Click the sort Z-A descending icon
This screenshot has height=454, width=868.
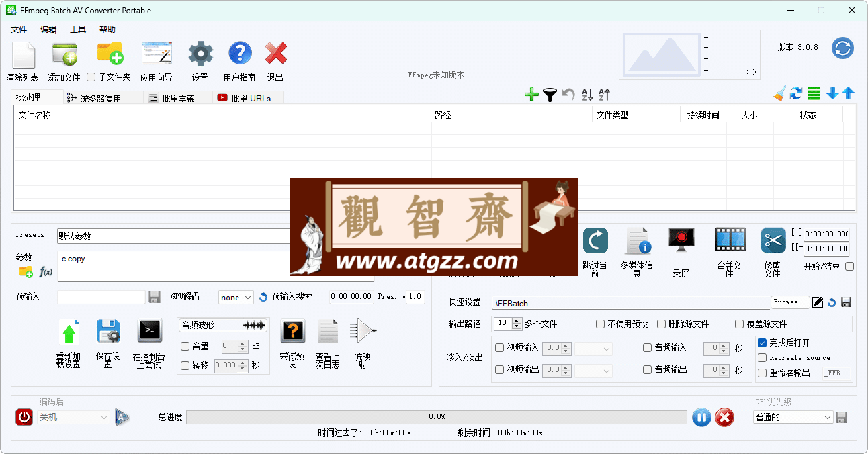coord(604,95)
